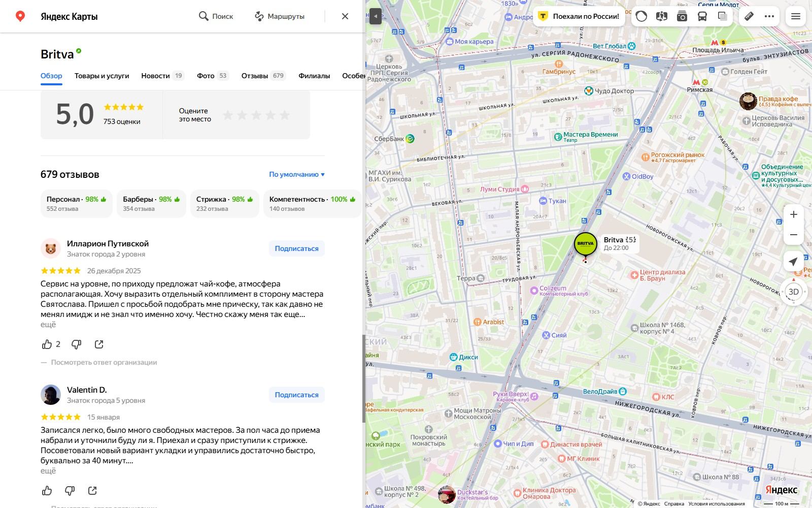Open Рогожский рынок on the map
Viewport: 812px width, 508px height.
(672, 157)
